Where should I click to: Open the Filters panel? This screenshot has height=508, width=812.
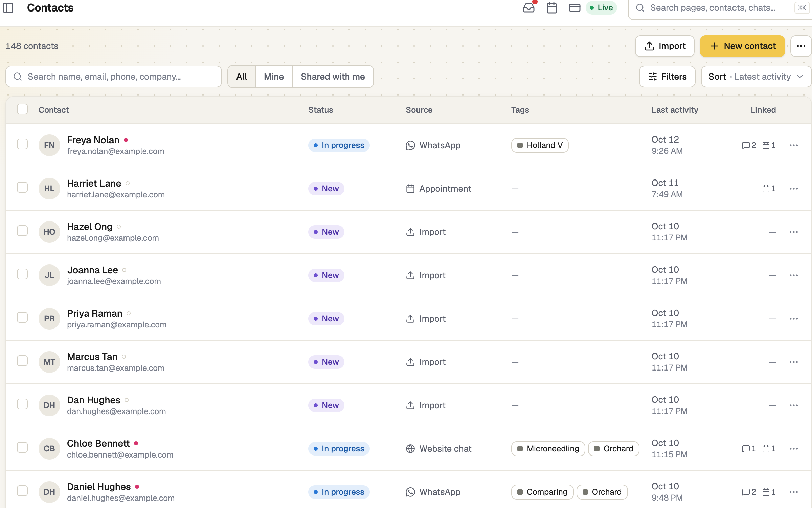[667, 77]
